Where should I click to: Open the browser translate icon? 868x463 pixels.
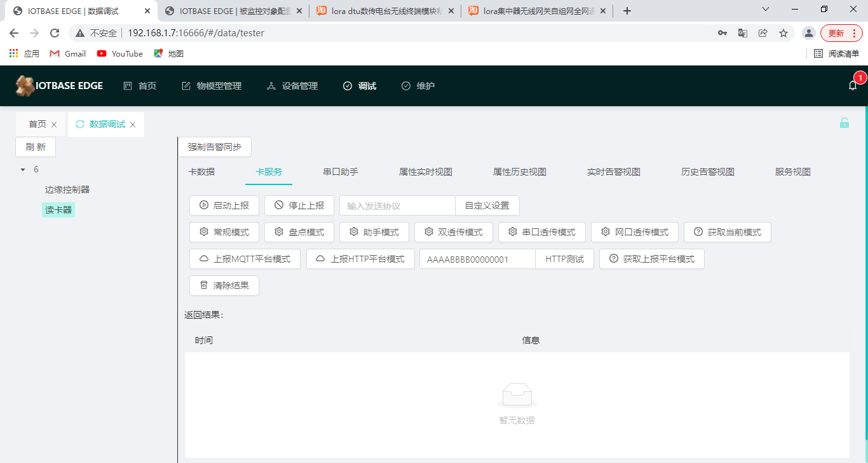742,33
